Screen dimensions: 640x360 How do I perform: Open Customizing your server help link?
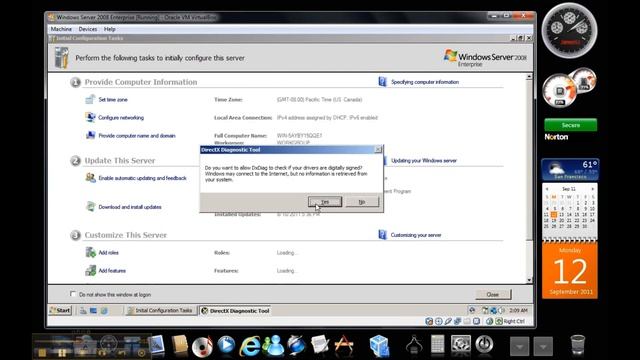coord(416,235)
